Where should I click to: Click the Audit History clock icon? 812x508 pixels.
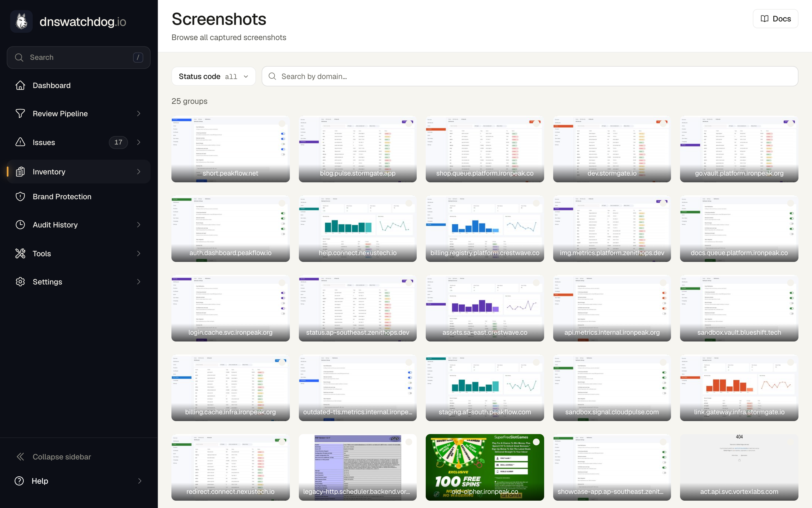coord(20,225)
